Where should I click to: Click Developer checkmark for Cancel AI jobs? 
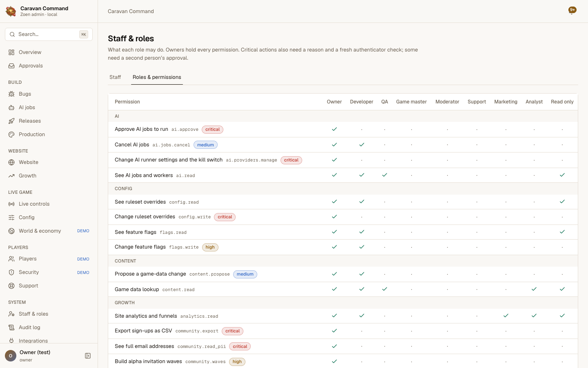click(x=362, y=145)
